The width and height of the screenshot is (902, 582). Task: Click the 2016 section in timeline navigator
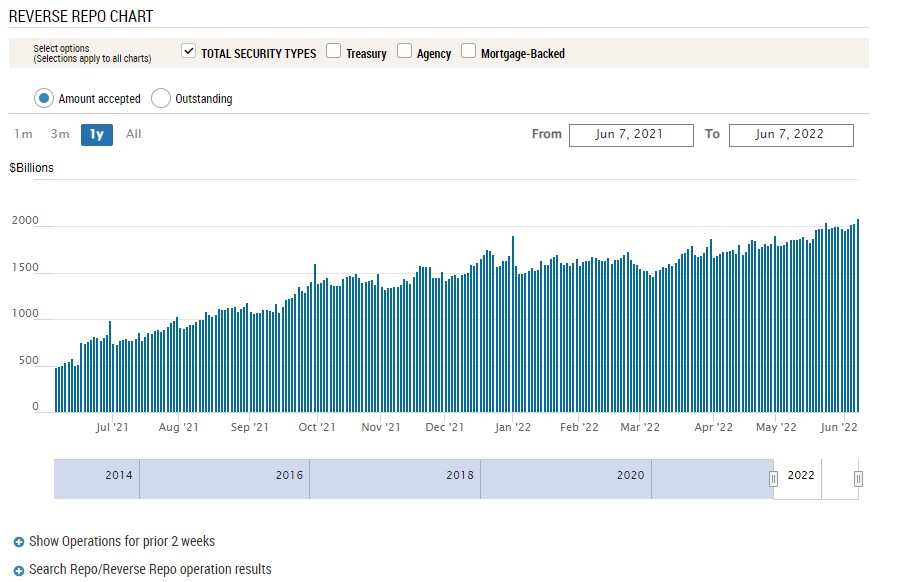tap(289, 476)
